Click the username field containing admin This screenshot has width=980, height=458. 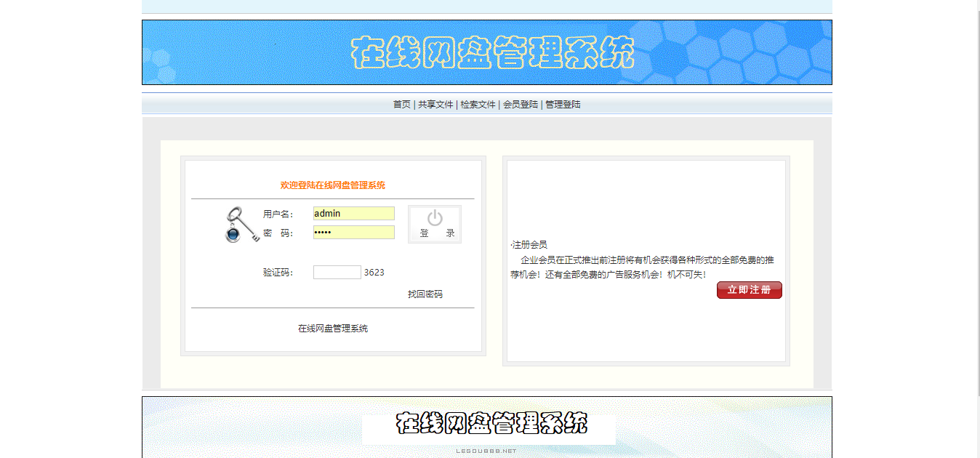coord(353,213)
